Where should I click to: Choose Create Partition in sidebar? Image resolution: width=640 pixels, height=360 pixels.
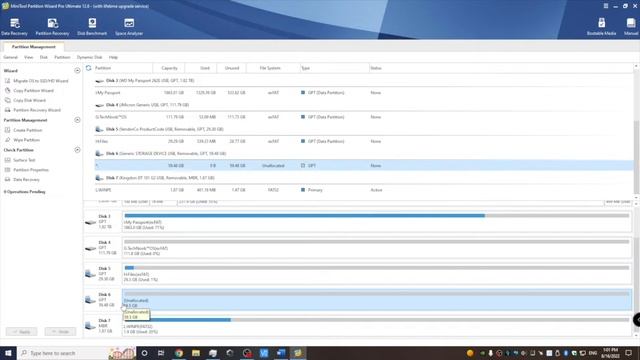click(23, 130)
